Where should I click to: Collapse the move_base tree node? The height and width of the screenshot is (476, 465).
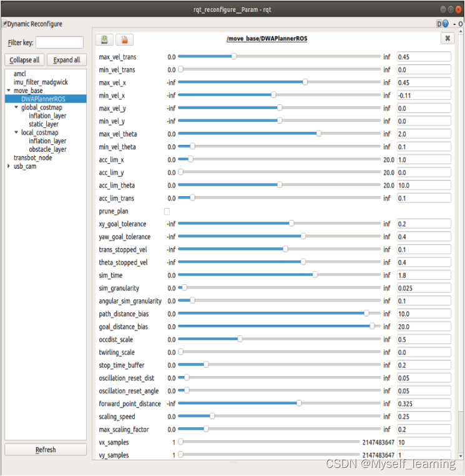pos(9,91)
